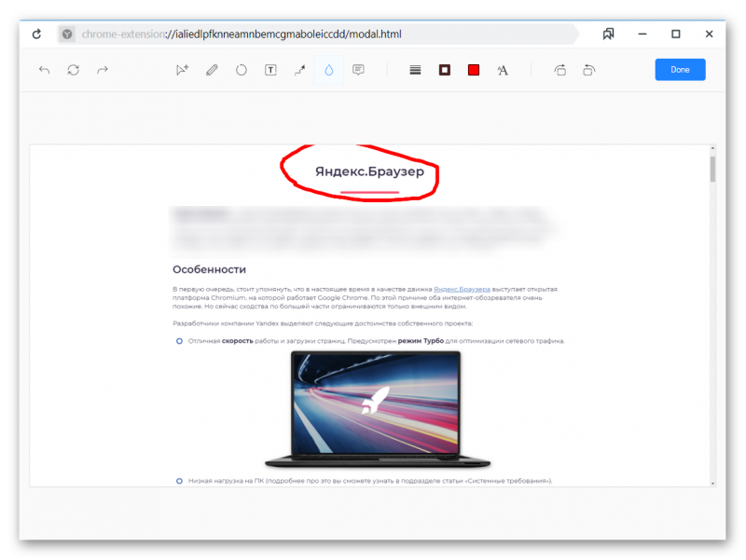The height and width of the screenshot is (560, 746).
Task: Click the Особенности section heading
Action: coord(209,269)
